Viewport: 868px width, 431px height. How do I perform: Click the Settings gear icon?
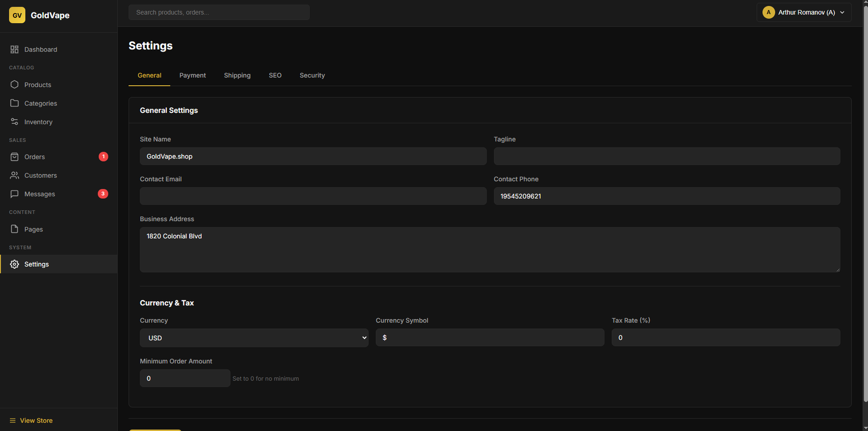coord(15,264)
